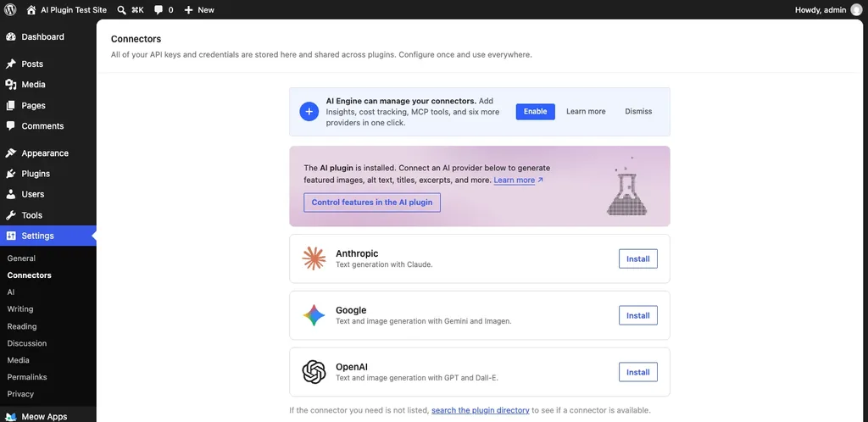Click 'Text generation with Claude.' description
The width and height of the screenshot is (868, 422).
click(384, 264)
